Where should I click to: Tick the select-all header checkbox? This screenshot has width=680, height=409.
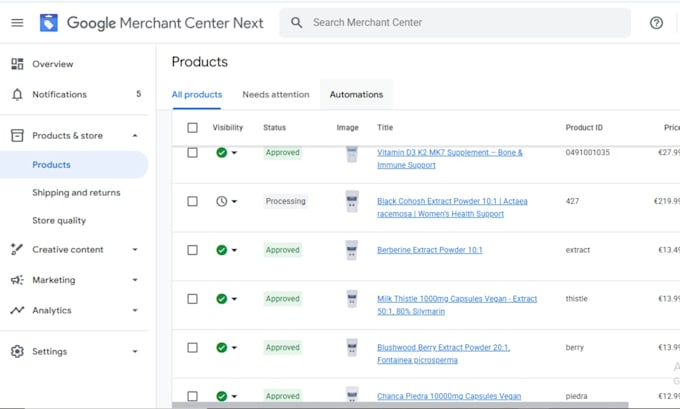(x=193, y=128)
